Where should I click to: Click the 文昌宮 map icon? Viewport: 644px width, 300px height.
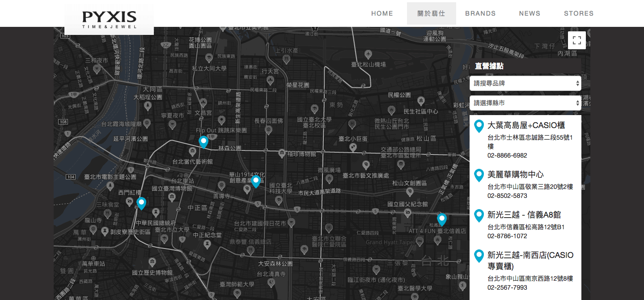tap(203, 103)
